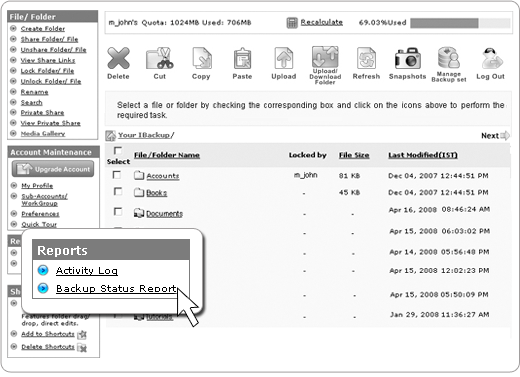Screen dimensions: 520x377
Task: Open the Search link
Action: [31, 102]
